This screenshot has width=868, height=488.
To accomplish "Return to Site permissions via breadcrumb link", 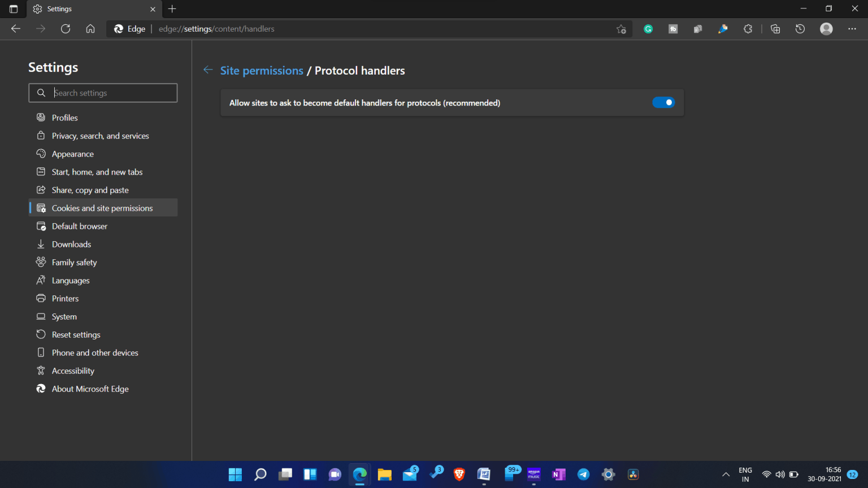I will click(x=262, y=70).
